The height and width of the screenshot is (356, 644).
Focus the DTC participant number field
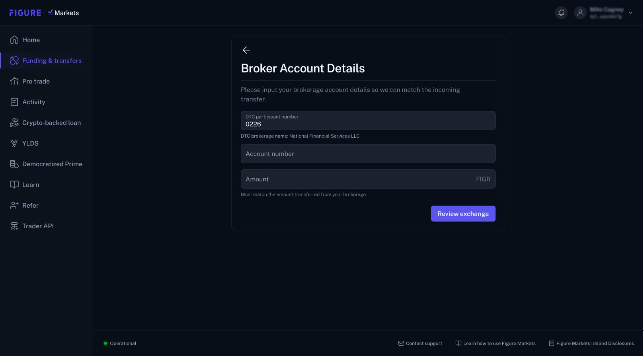click(x=368, y=121)
